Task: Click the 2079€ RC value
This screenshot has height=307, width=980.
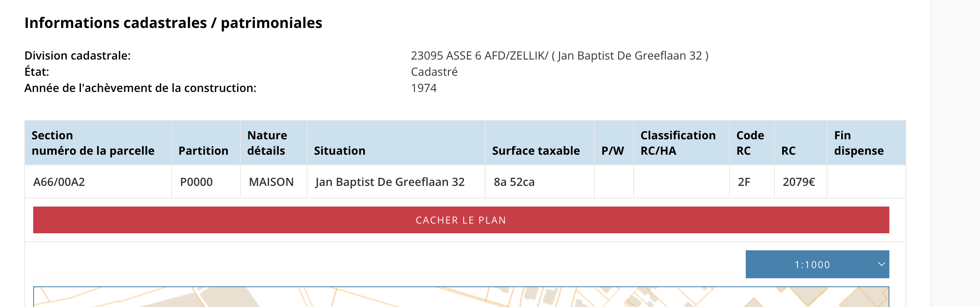Action: tap(799, 182)
